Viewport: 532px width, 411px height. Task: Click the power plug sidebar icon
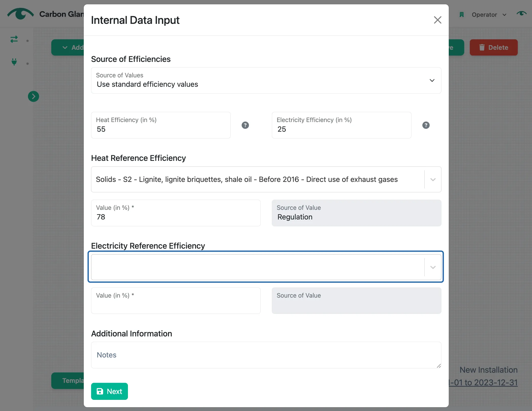pyautogui.click(x=14, y=62)
